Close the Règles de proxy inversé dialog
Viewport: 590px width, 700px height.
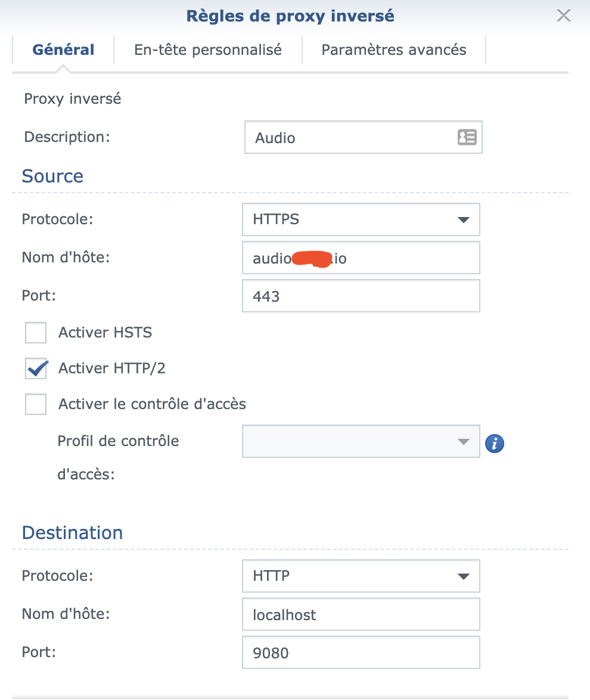click(x=563, y=16)
